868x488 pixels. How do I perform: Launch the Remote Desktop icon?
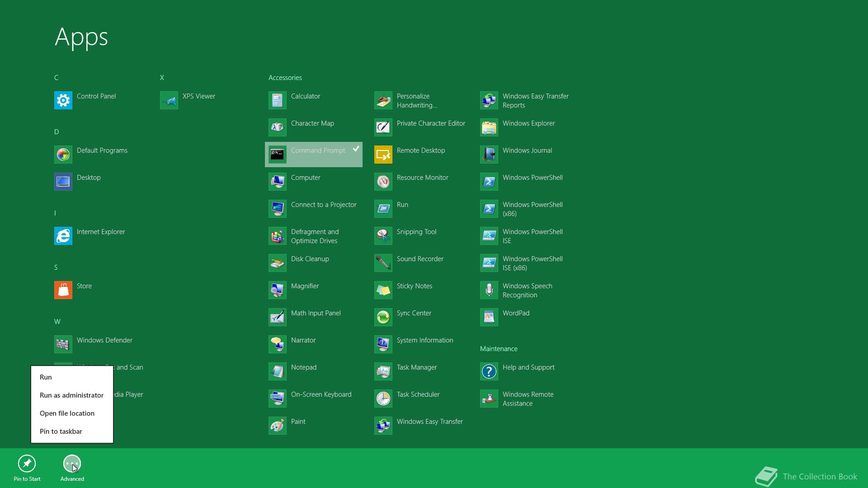pos(383,155)
